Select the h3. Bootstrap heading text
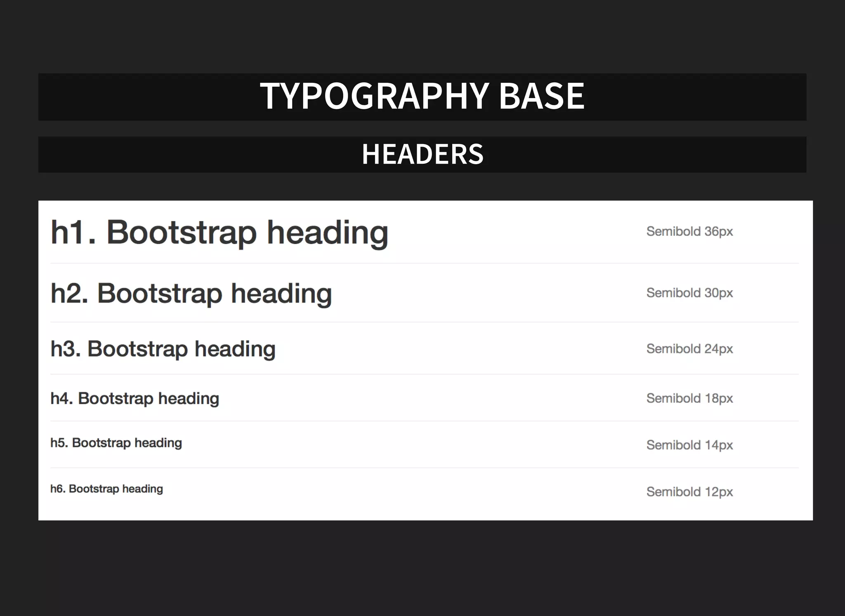The width and height of the screenshot is (845, 616). coord(163,349)
